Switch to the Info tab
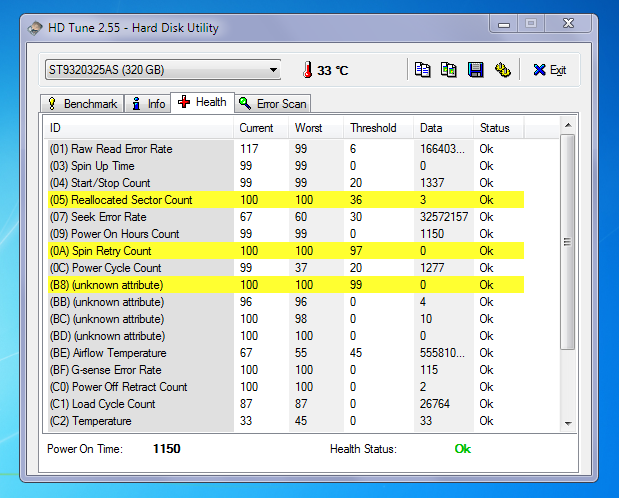This screenshot has height=498, width=619. tap(148, 103)
